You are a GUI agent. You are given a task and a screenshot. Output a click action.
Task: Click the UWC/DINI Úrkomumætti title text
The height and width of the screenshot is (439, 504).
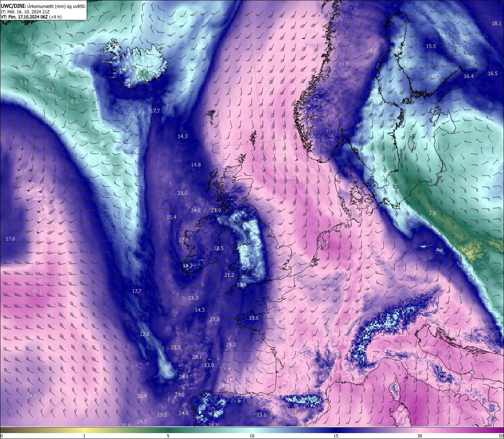click(43, 6)
